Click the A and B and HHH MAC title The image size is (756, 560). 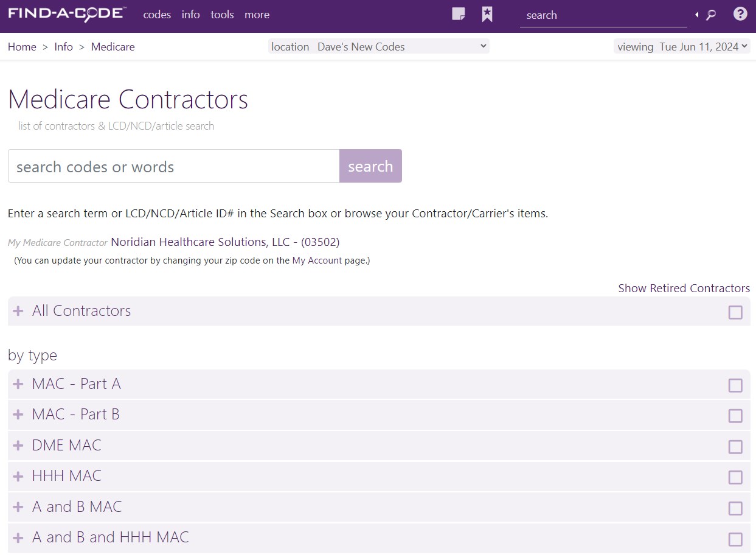(111, 537)
